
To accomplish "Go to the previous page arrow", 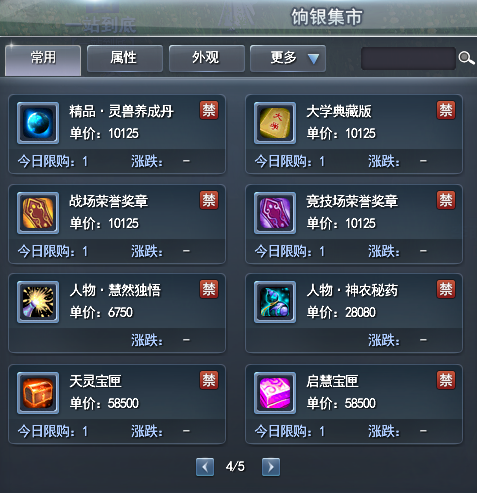I will 205,467.
